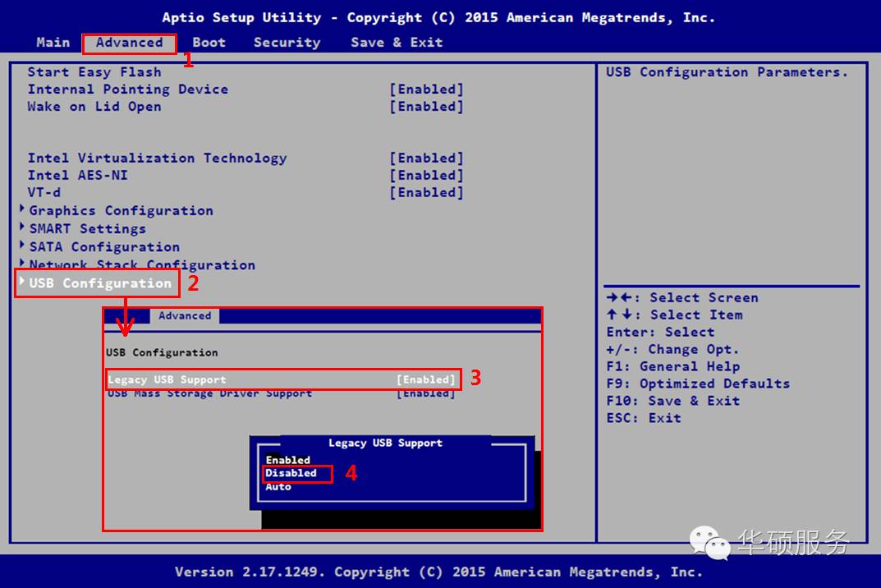Screen dimensions: 881x588
Task: Click the F1: General Help hint
Action: [673, 366]
